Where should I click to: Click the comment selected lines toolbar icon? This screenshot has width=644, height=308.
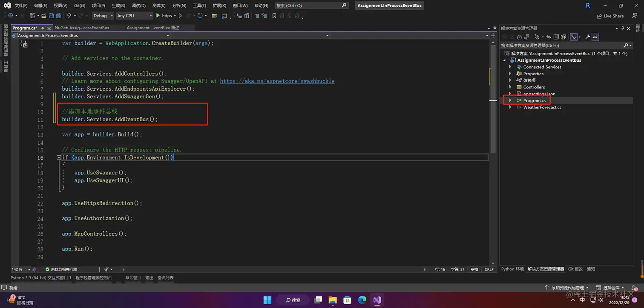(257, 16)
